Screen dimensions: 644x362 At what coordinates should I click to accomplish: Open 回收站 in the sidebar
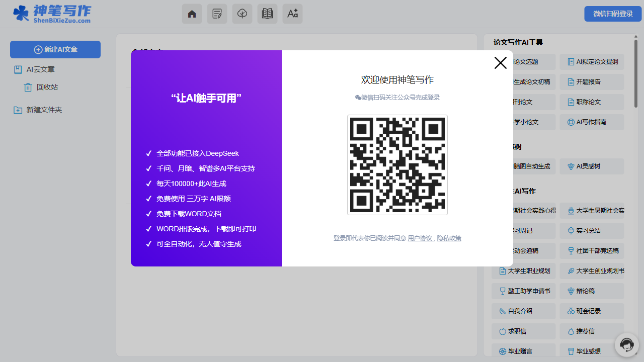[x=47, y=87]
